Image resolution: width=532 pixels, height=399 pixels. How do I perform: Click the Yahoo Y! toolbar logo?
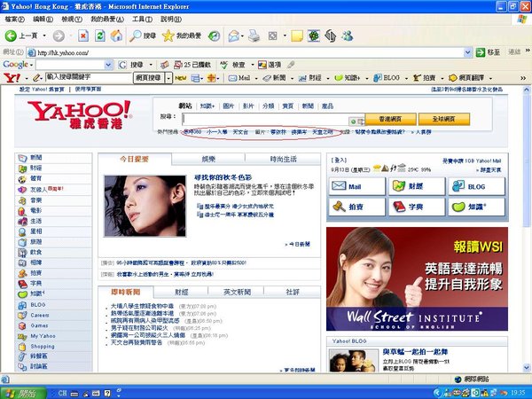pyautogui.click(x=12, y=78)
